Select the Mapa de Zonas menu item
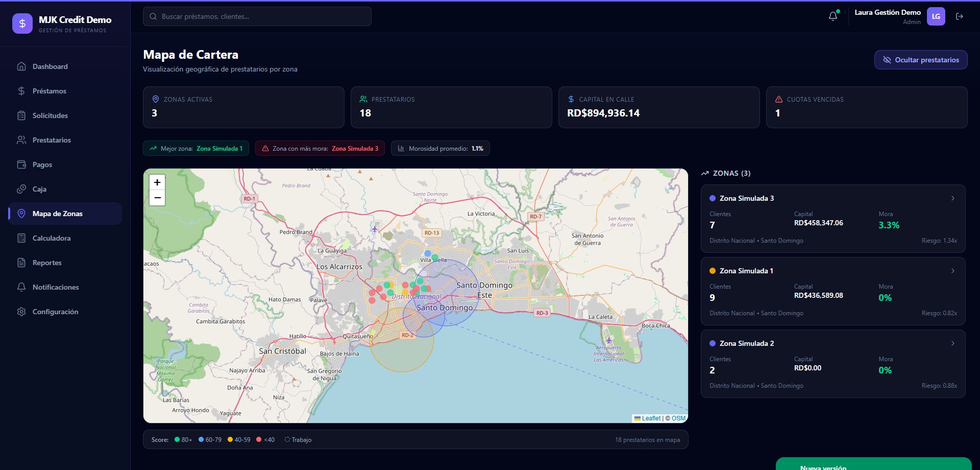 [x=65, y=214]
